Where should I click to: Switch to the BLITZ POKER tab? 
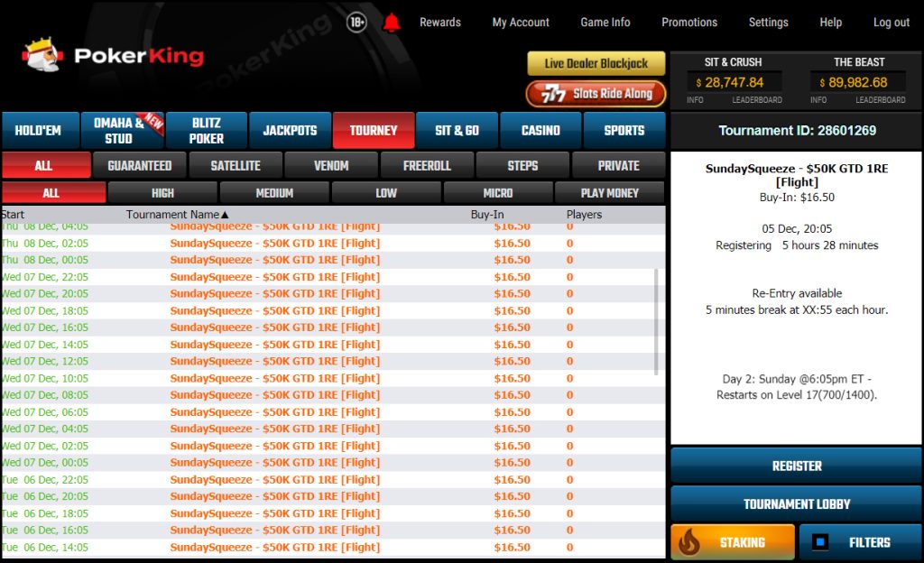[207, 130]
